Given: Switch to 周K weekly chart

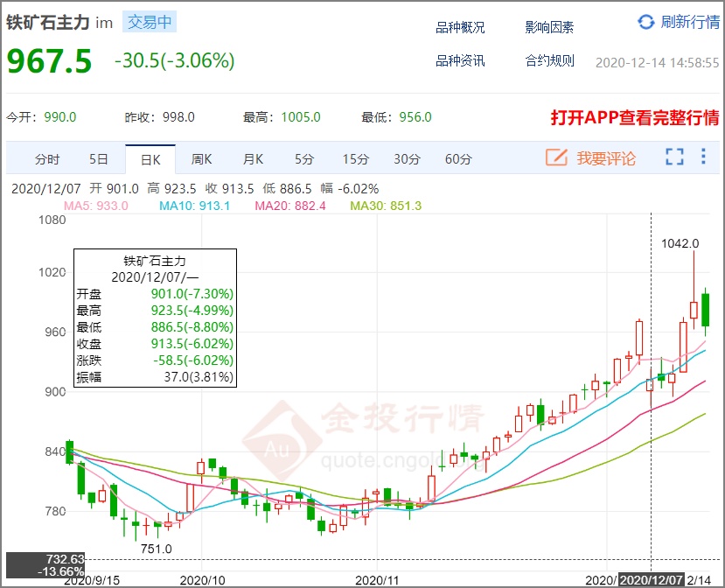Looking at the screenshot, I should point(202,159).
